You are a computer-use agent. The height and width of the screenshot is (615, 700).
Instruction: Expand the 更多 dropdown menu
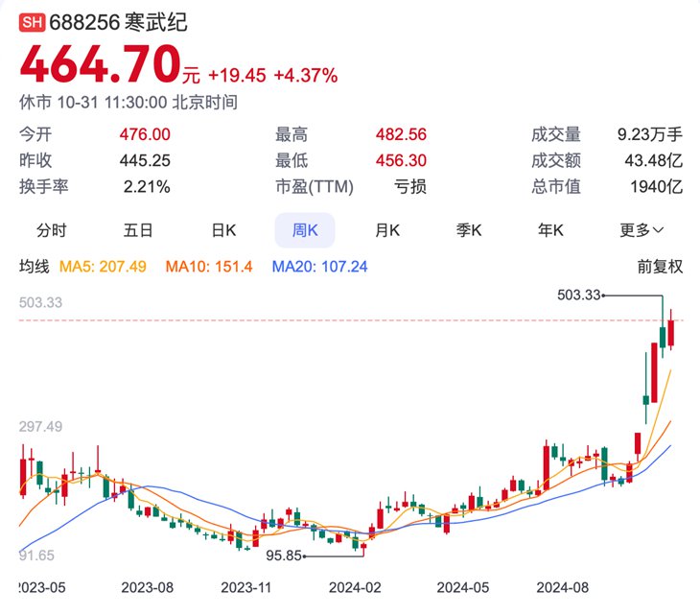642,230
